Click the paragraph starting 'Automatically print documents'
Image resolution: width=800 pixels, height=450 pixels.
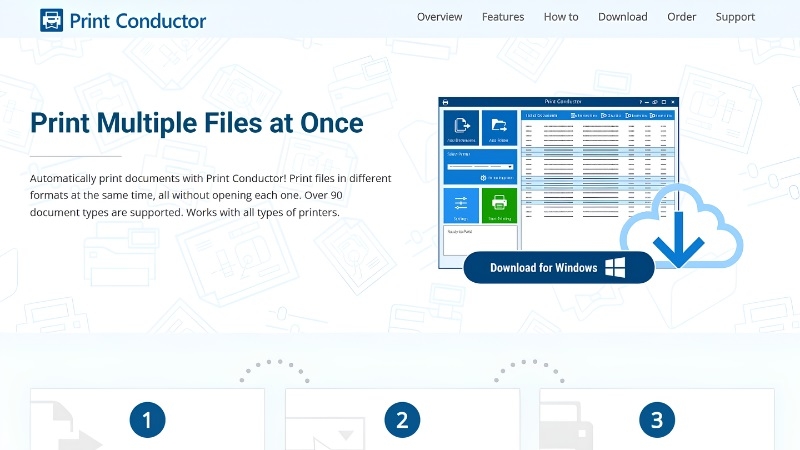coord(210,195)
